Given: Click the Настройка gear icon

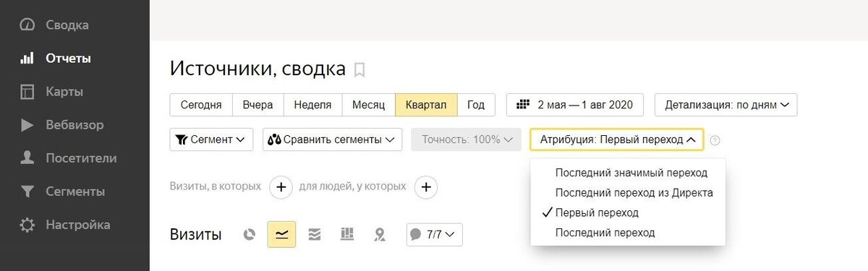Looking at the screenshot, I should [x=27, y=225].
